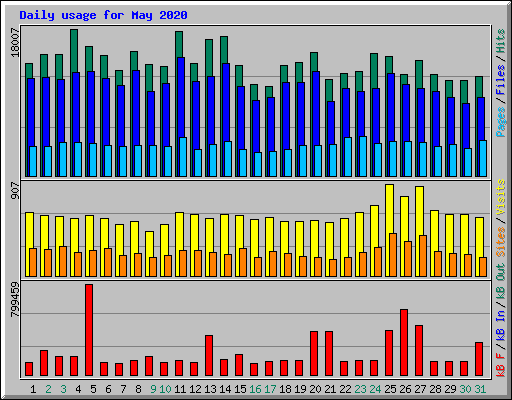Click the 'kB Out' legend label
Image resolution: width=512 pixels, height=400 pixels.
[x=501, y=281]
